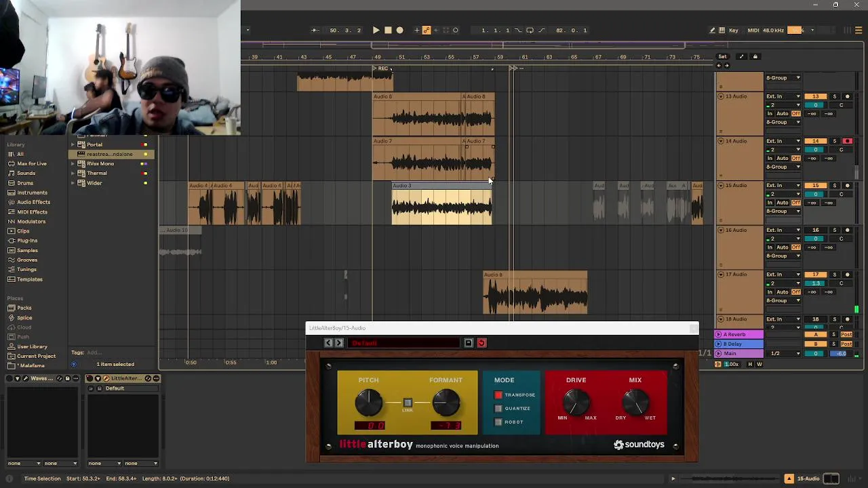Image resolution: width=868 pixels, height=488 pixels.
Task: Toggle Post on A Reverb return
Action: click(846, 334)
